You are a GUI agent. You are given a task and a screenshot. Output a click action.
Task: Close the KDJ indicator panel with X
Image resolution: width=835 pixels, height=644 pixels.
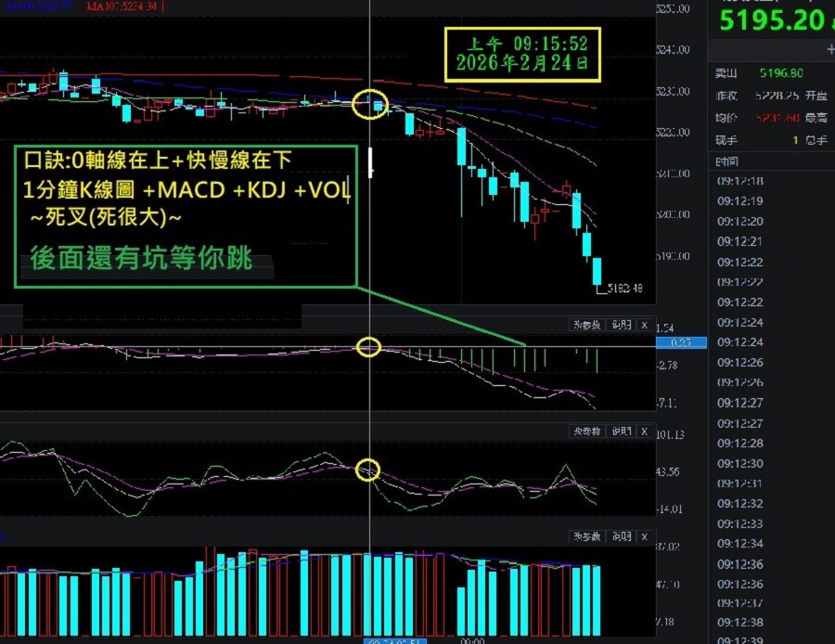tap(645, 431)
